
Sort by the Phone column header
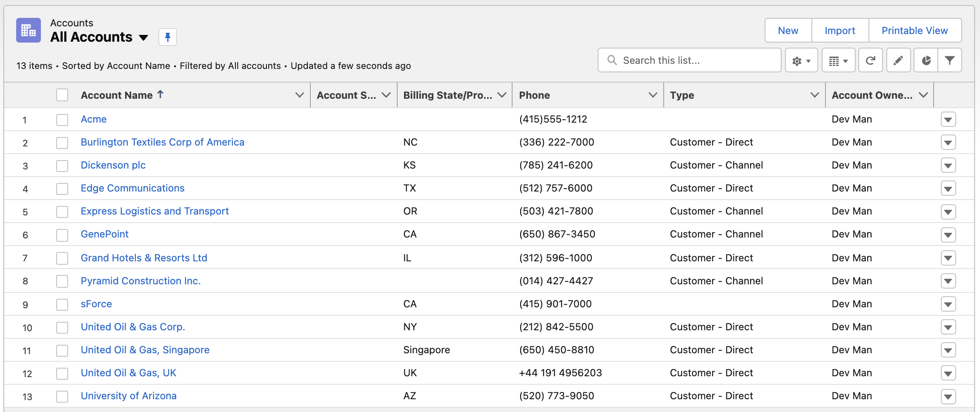(535, 95)
